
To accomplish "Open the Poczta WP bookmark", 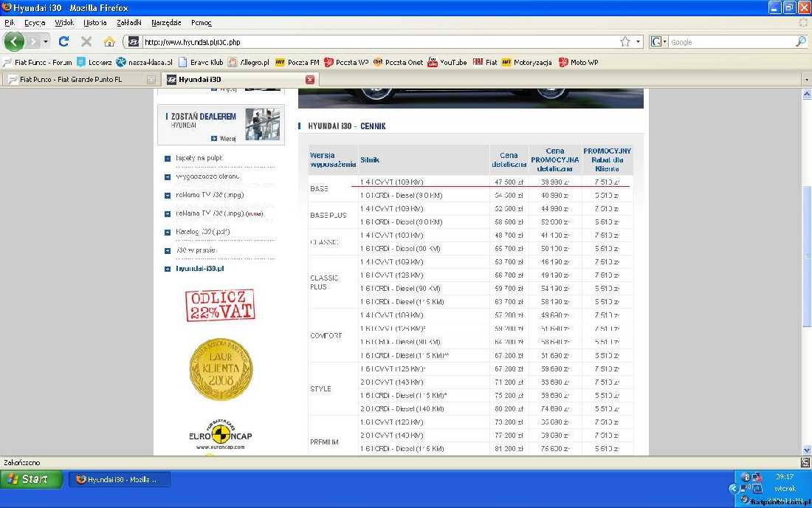I will (x=346, y=62).
